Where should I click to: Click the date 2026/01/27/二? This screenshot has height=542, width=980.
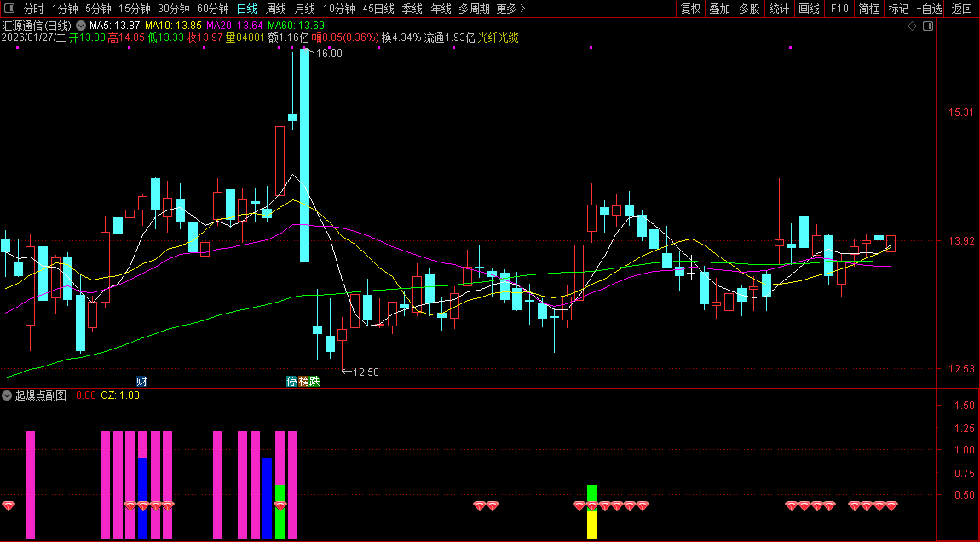pos(34,37)
